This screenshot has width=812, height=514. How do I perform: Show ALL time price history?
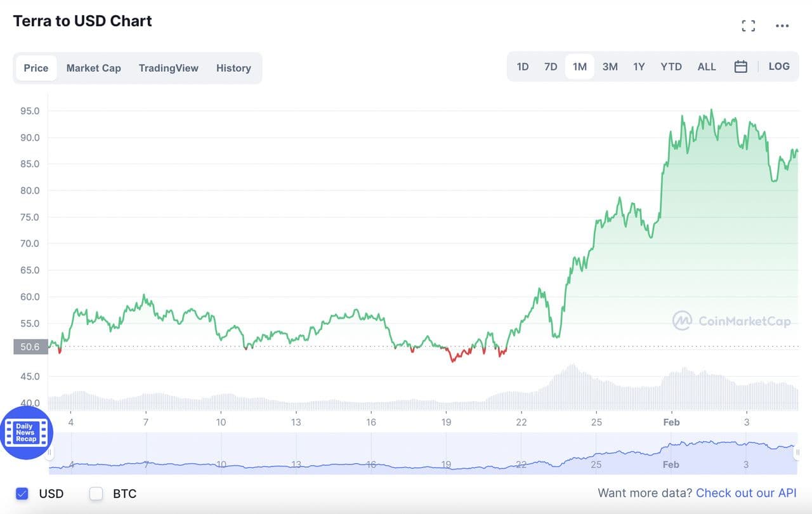707,67
